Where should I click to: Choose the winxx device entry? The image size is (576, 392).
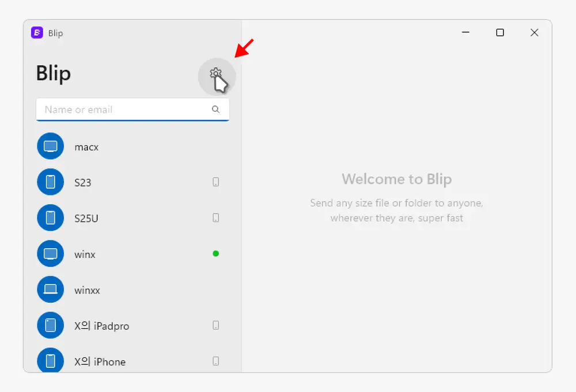87,290
